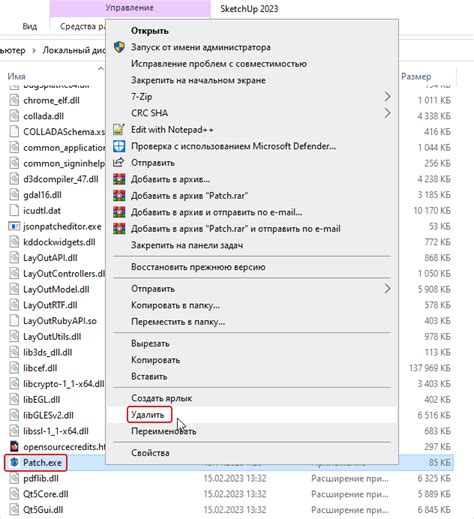
Task: Click the WinRAR icon for archive and e-mail
Action: pyautogui.click(x=119, y=212)
